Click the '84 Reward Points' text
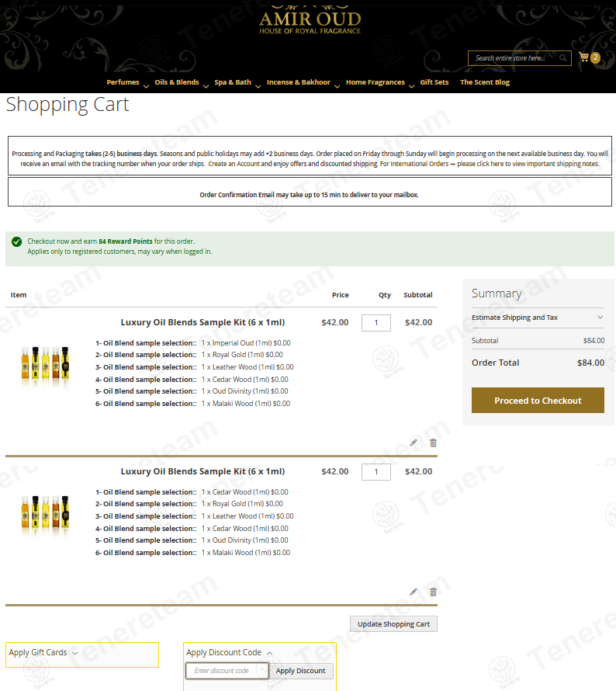The width and height of the screenshot is (616, 691). point(126,241)
